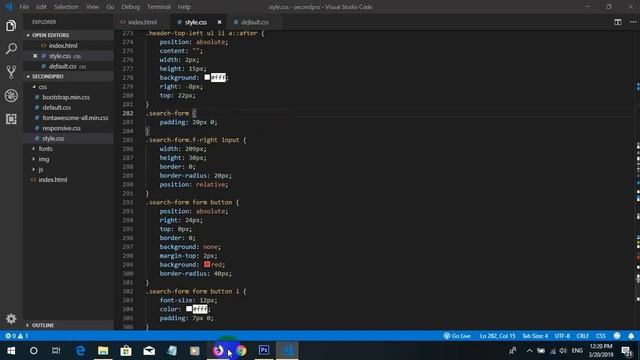The width and height of the screenshot is (640, 360).
Task: Close style.css in Open Editors list
Action: (x=35, y=56)
